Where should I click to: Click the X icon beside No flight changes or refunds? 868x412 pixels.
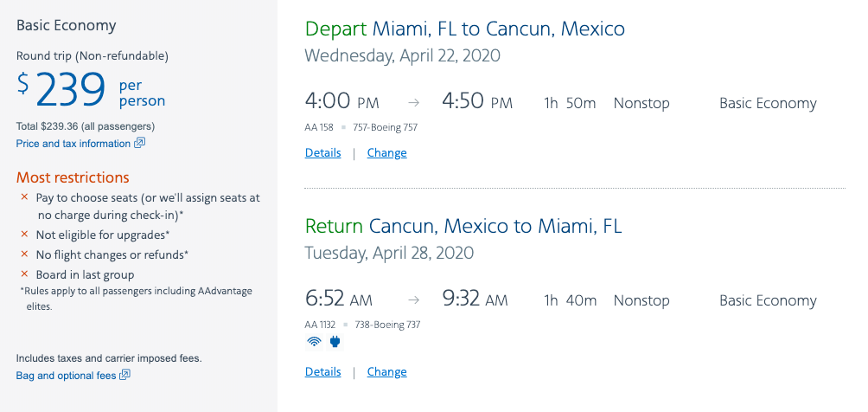pos(24,254)
